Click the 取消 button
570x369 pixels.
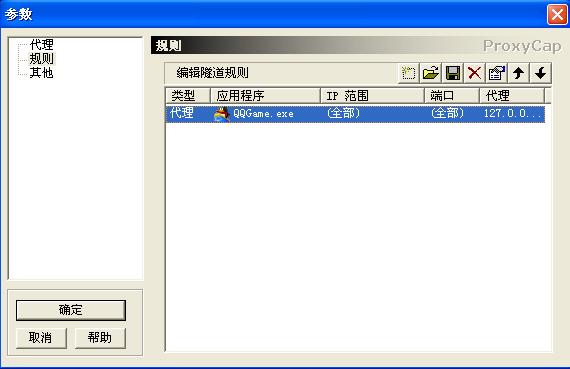tap(41, 338)
